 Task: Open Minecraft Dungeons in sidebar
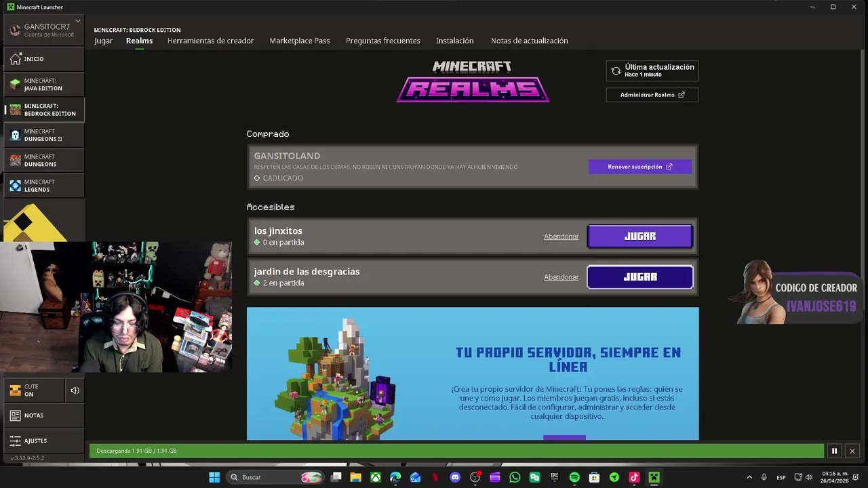click(x=44, y=161)
